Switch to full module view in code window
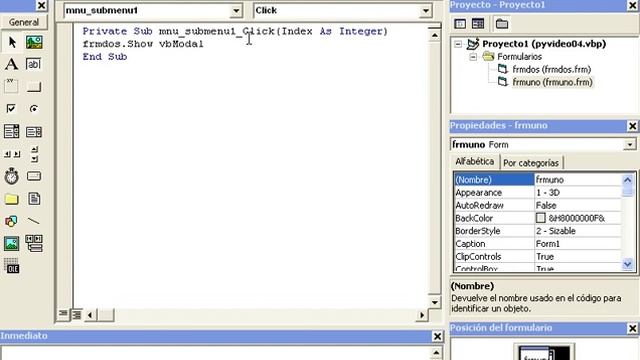 click(x=76, y=314)
